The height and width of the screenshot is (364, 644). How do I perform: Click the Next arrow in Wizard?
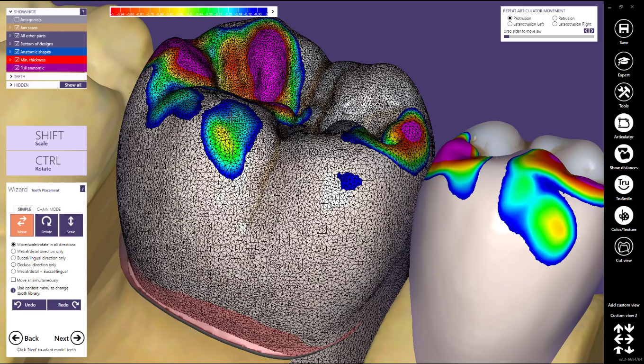78,338
